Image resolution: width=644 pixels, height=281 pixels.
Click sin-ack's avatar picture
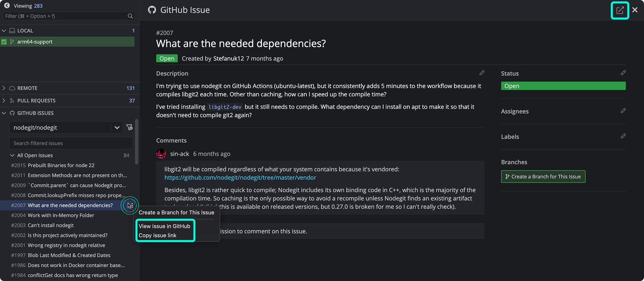coord(161,154)
